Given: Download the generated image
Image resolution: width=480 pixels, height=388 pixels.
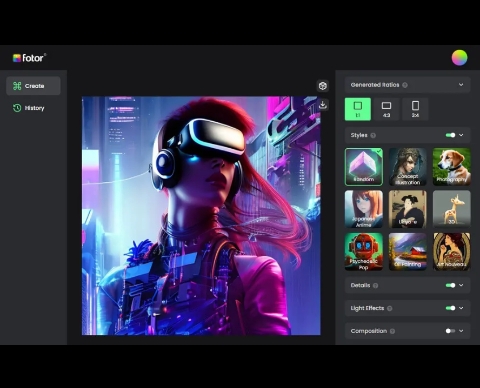Looking at the screenshot, I should [x=322, y=105].
